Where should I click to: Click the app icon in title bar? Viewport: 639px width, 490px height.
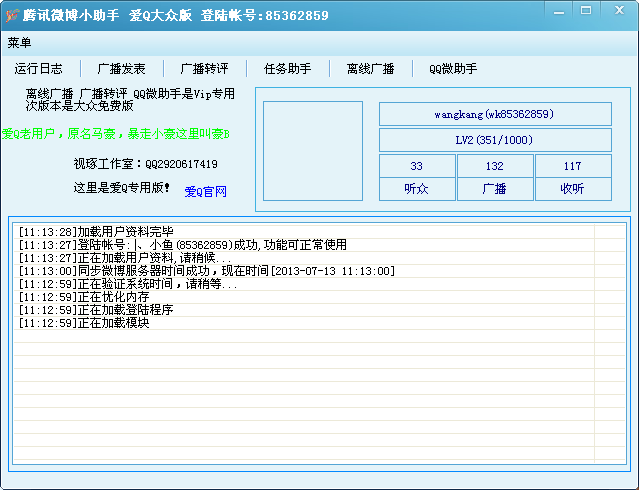coord(12,15)
